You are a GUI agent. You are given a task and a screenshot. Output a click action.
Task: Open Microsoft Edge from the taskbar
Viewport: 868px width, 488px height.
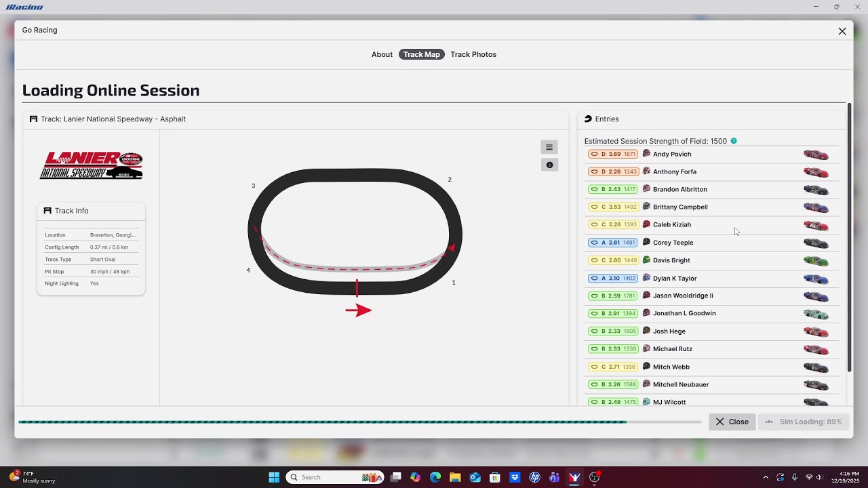435,477
